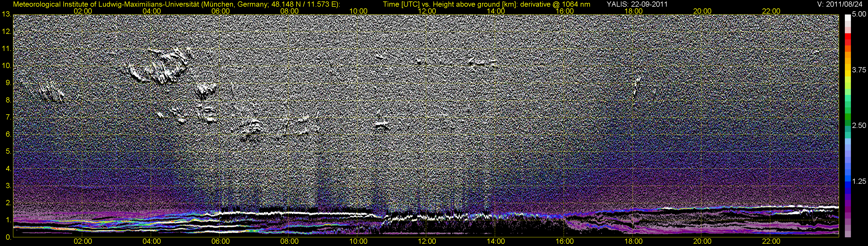This screenshot has width=868, height=246.
Task: Click the 'YALIS: 22-09-2011' date label
Action: point(637,4)
